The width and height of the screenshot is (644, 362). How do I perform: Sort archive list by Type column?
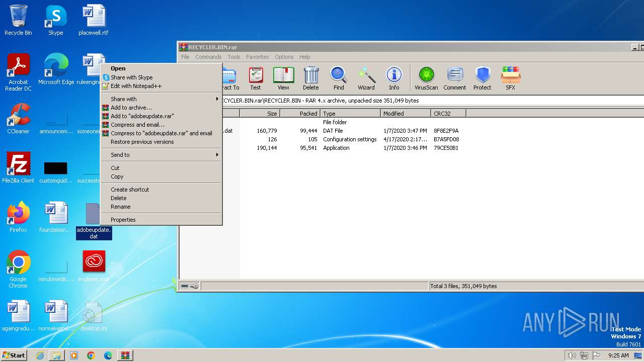click(x=350, y=114)
